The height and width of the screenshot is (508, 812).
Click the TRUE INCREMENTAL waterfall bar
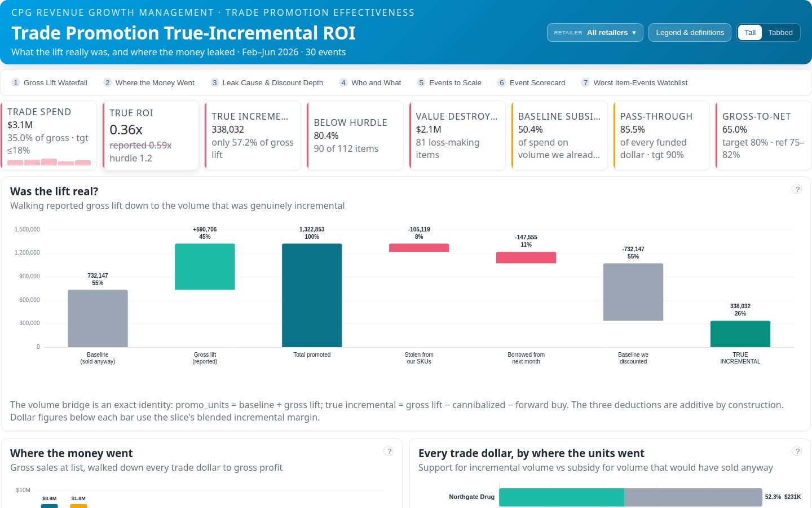tap(740, 334)
